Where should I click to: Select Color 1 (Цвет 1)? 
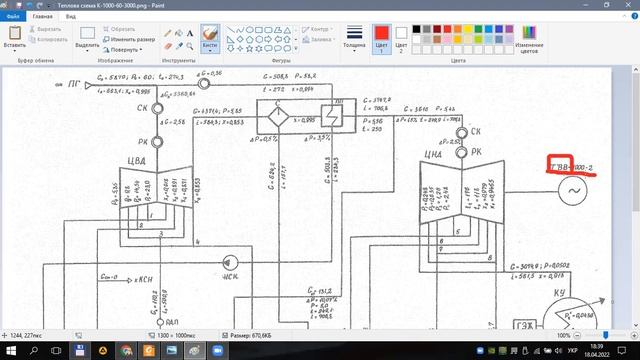382,39
